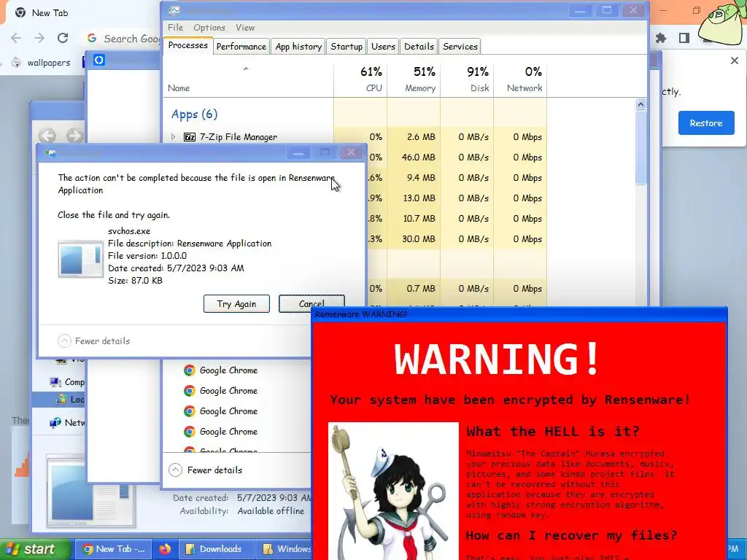Click the svchos.exe file name text
Image resolution: width=747 pixels, height=560 pixels.
129,231
